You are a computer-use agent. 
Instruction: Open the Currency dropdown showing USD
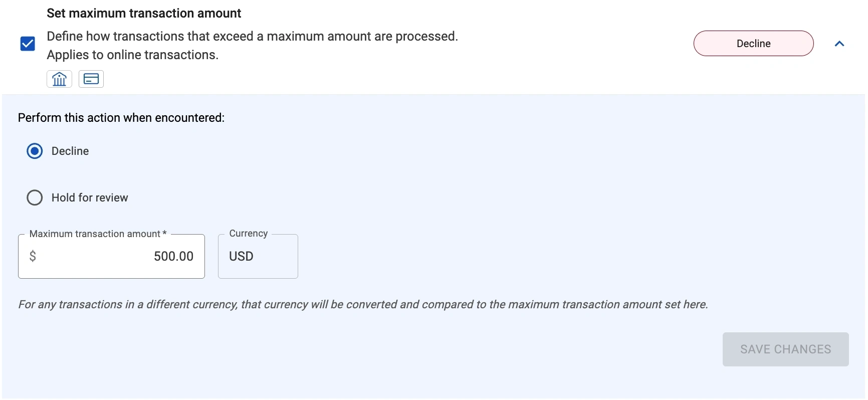tap(258, 257)
